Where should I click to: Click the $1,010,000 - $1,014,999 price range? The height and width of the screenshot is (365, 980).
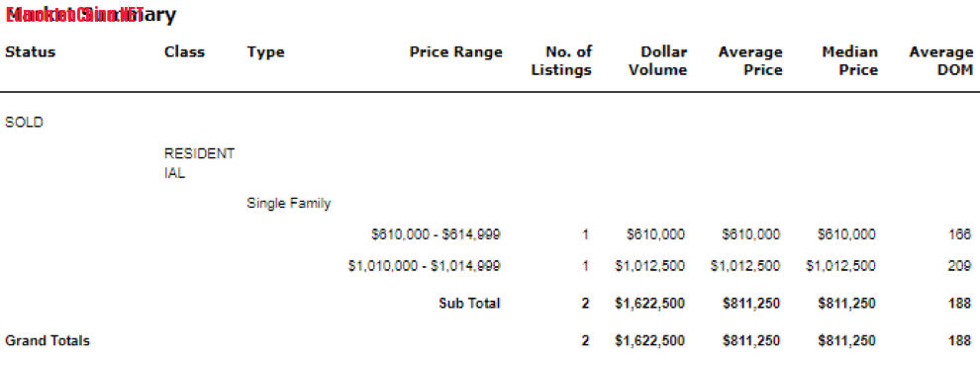point(424,266)
